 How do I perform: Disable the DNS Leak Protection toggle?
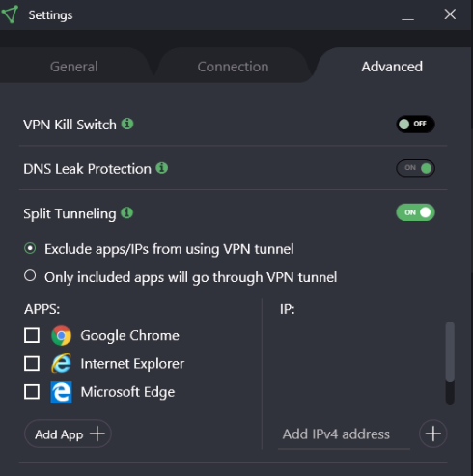(x=415, y=168)
